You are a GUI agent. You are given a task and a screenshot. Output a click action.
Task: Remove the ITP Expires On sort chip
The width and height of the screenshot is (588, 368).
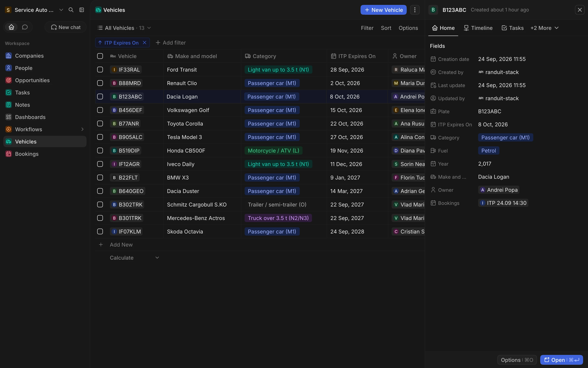click(x=145, y=43)
